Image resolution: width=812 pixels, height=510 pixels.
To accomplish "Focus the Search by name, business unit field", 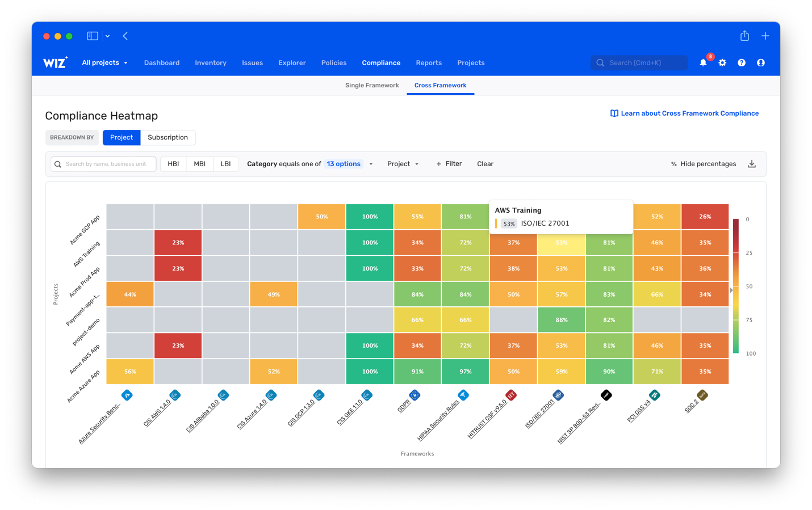I will tap(103, 164).
